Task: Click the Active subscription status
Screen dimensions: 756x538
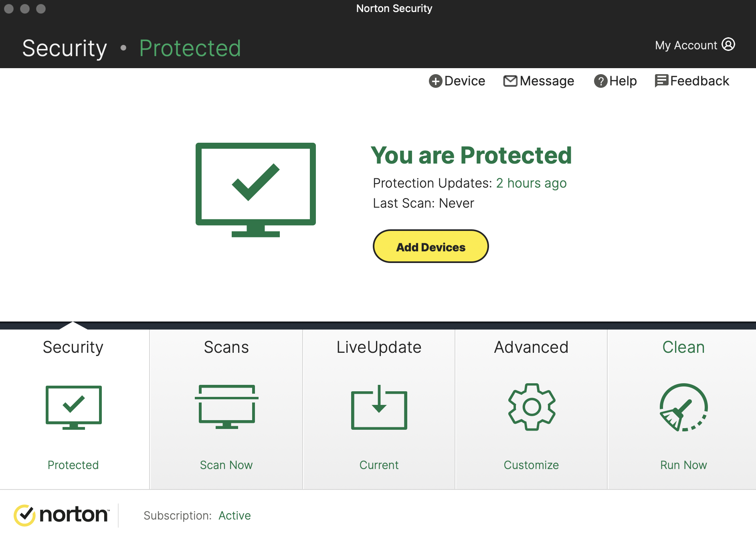Action: (x=235, y=516)
